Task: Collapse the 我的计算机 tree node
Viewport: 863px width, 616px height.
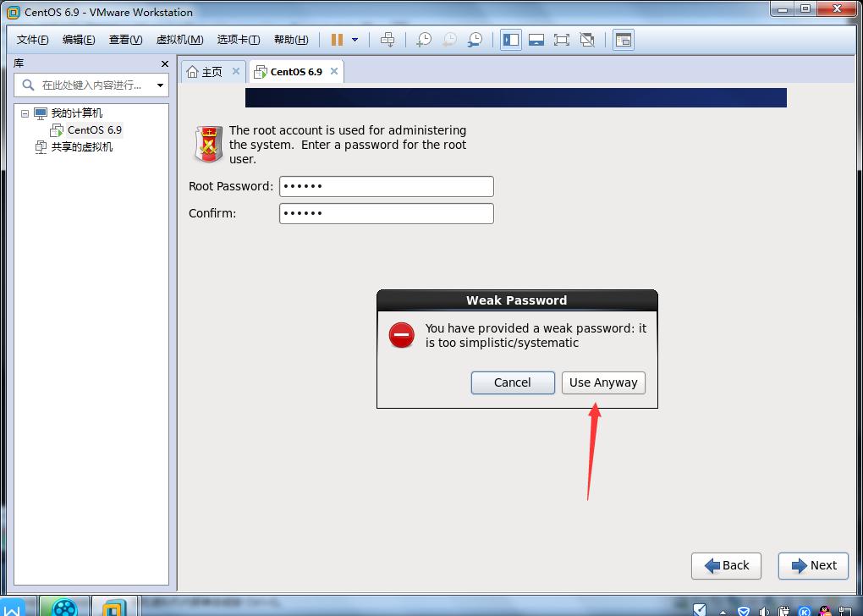Action: tap(25, 113)
